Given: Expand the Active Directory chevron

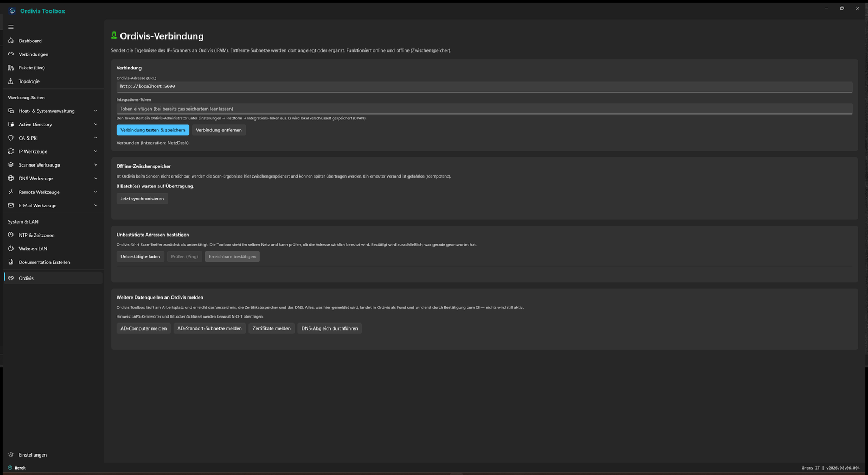Looking at the screenshot, I should [95, 124].
